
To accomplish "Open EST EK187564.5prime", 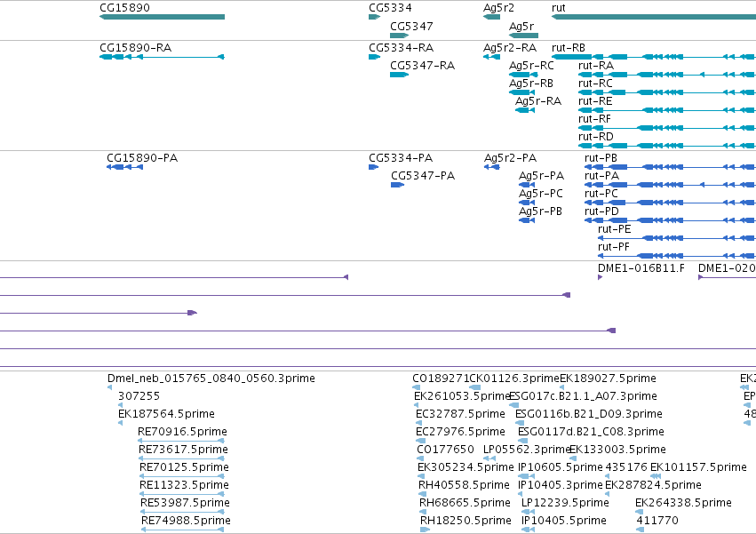I will point(166,414).
